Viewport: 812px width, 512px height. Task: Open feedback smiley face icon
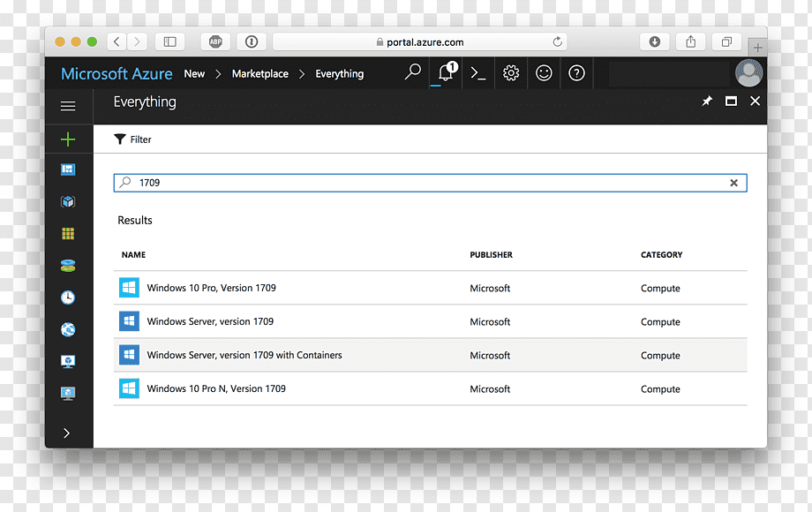[544, 73]
